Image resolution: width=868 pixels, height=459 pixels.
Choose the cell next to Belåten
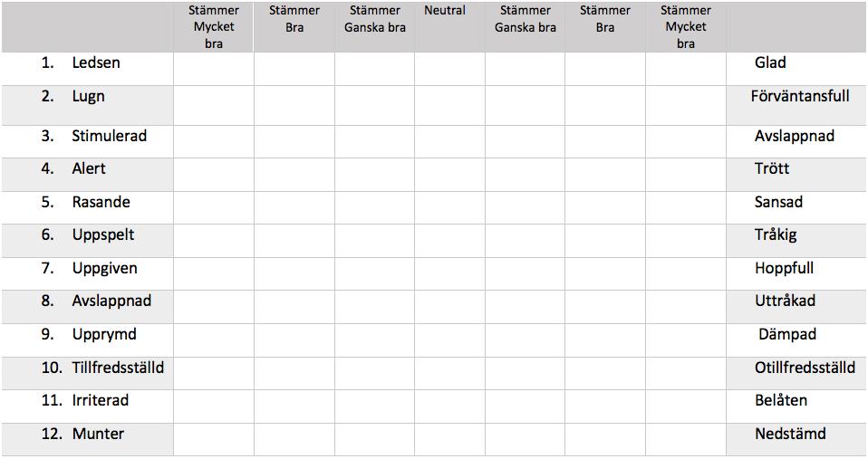(686, 406)
